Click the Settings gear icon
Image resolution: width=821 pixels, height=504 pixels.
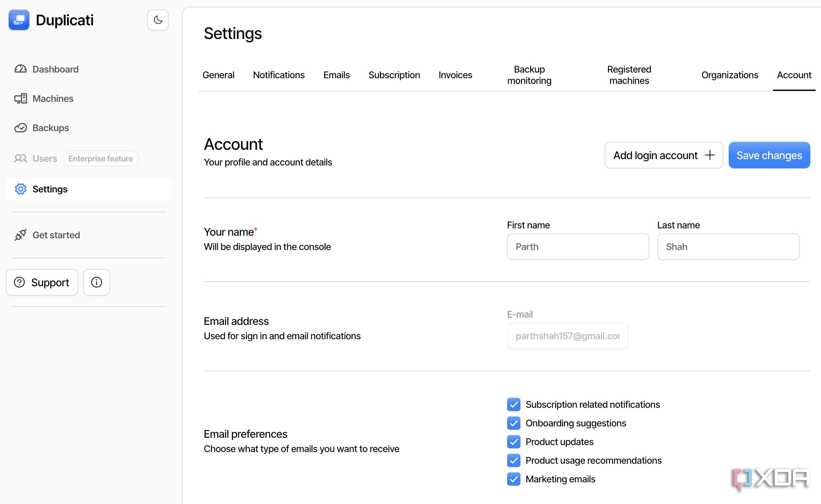20,189
